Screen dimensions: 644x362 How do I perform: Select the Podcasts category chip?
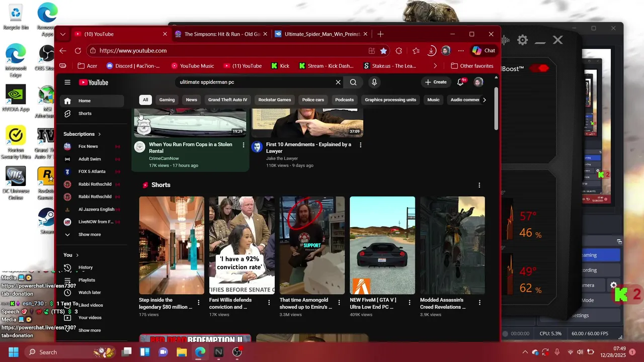pos(344,100)
